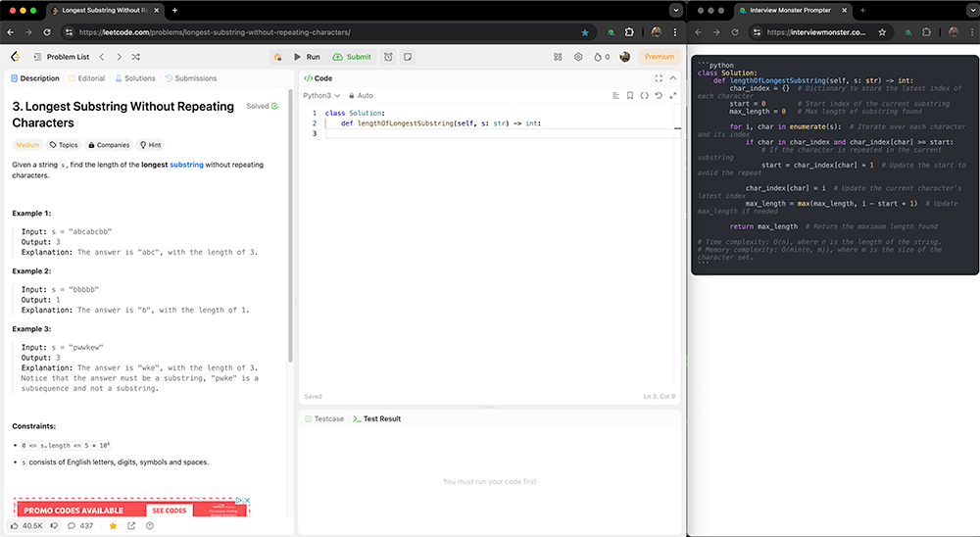Screen dimensions: 980x537
Task: Open the Python3 language dropdown
Action: point(321,96)
